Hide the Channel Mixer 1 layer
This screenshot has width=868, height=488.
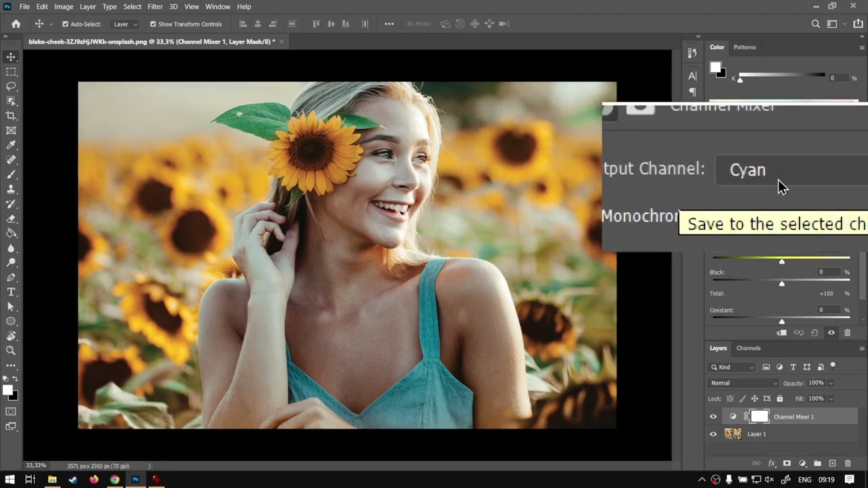point(713,417)
